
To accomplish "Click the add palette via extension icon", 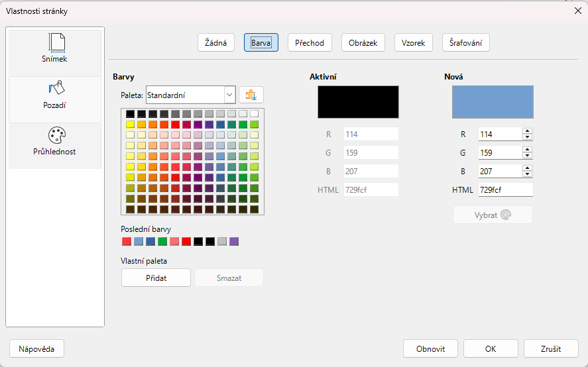I will coord(251,95).
